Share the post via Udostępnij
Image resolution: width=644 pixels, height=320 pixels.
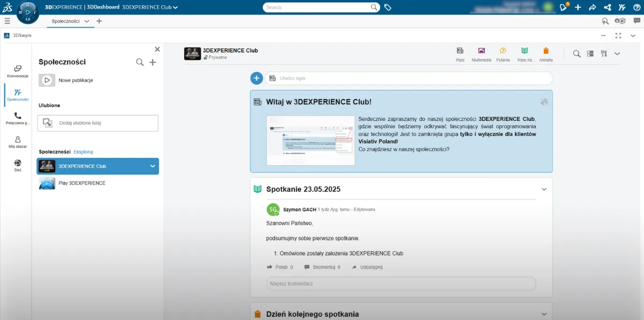(x=367, y=267)
